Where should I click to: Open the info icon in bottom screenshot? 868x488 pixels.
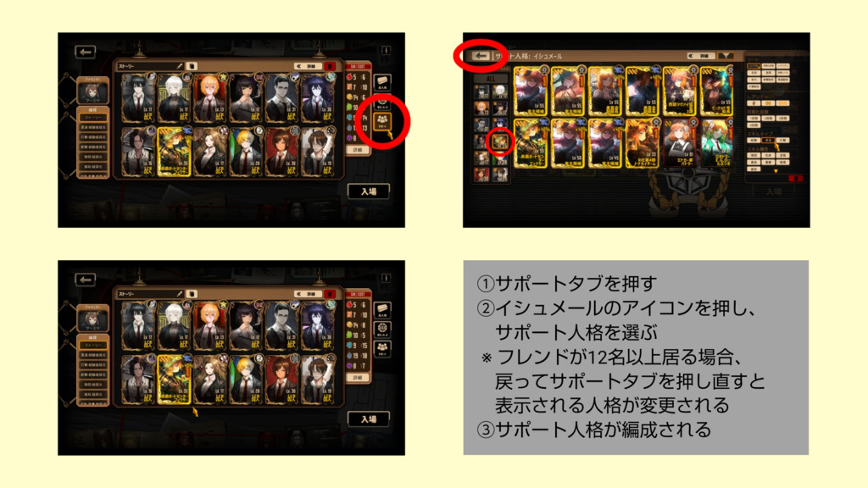pos(386,278)
